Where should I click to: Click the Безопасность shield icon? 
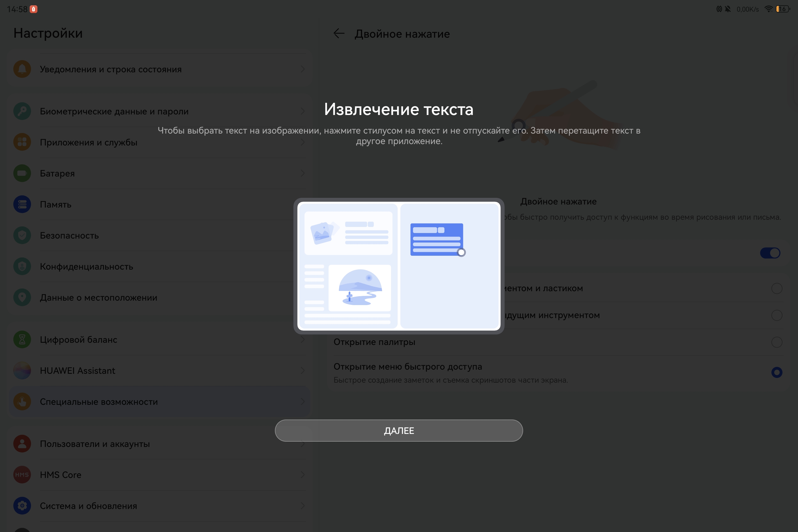tap(22, 236)
